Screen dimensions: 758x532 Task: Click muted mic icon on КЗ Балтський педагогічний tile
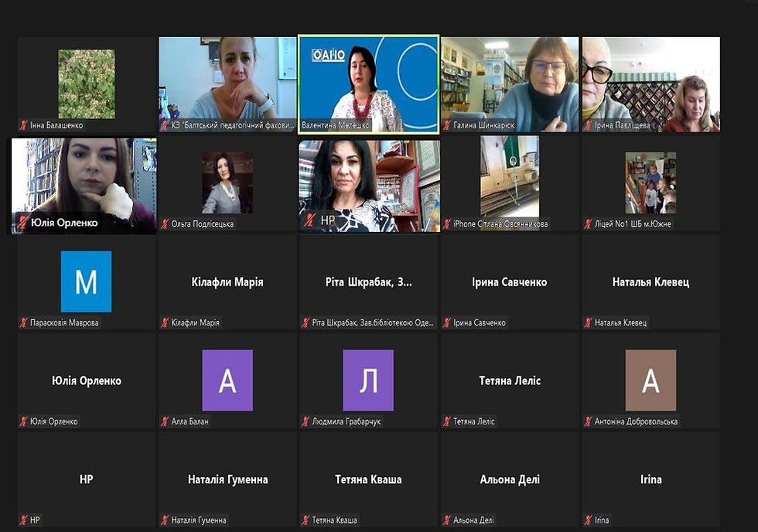click(164, 125)
